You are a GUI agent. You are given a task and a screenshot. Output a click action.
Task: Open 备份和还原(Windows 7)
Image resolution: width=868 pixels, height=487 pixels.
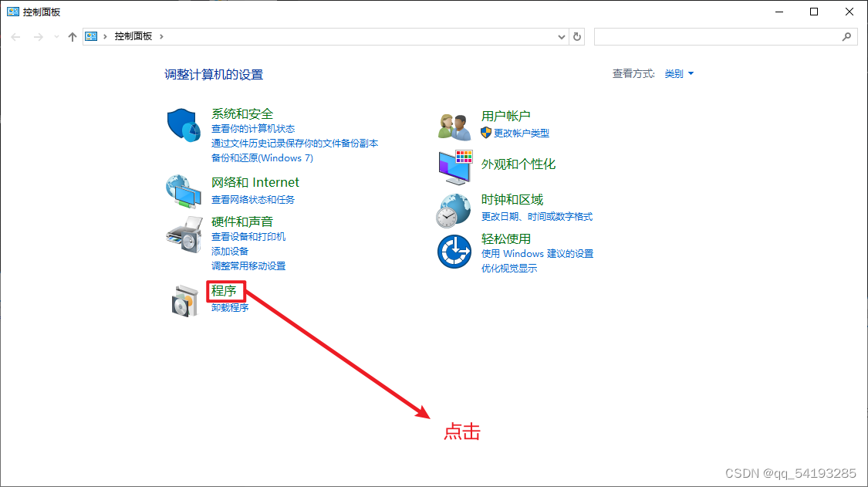[x=262, y=157]
